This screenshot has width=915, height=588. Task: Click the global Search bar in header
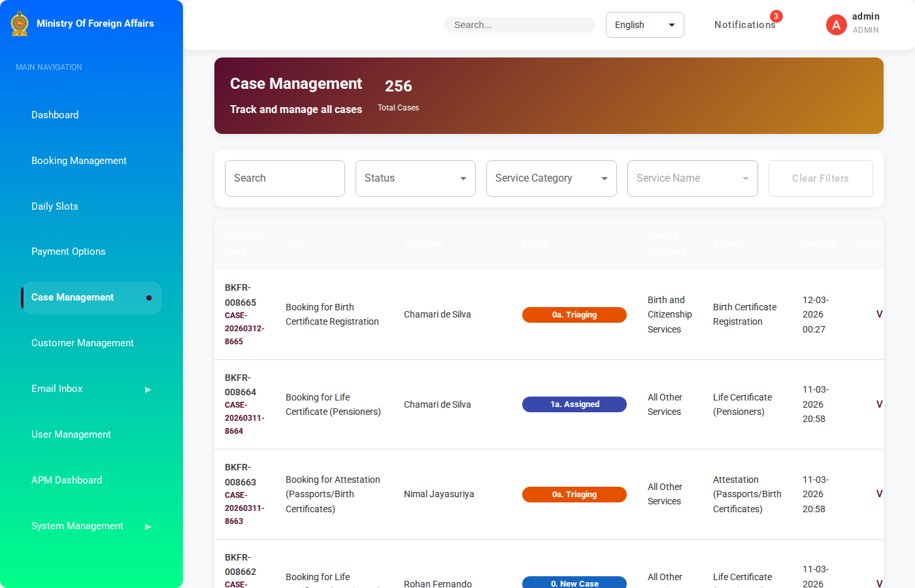click(x=519, y=25)
